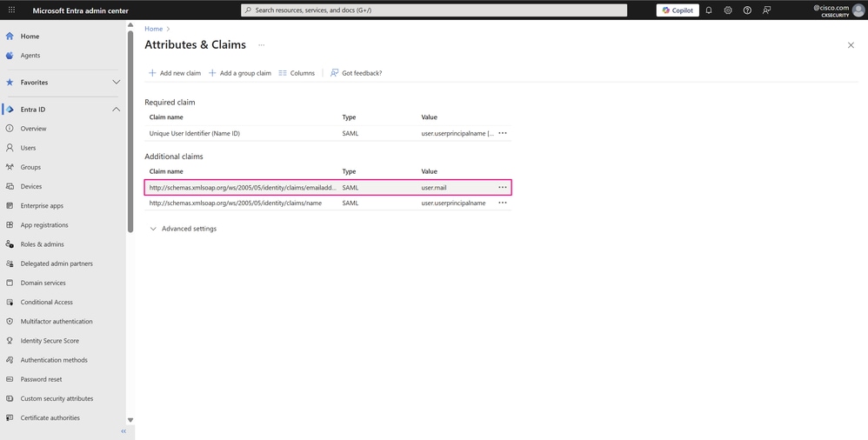Open the account profile avatar
The image size is (868, 440).
(x=858, y=10)
